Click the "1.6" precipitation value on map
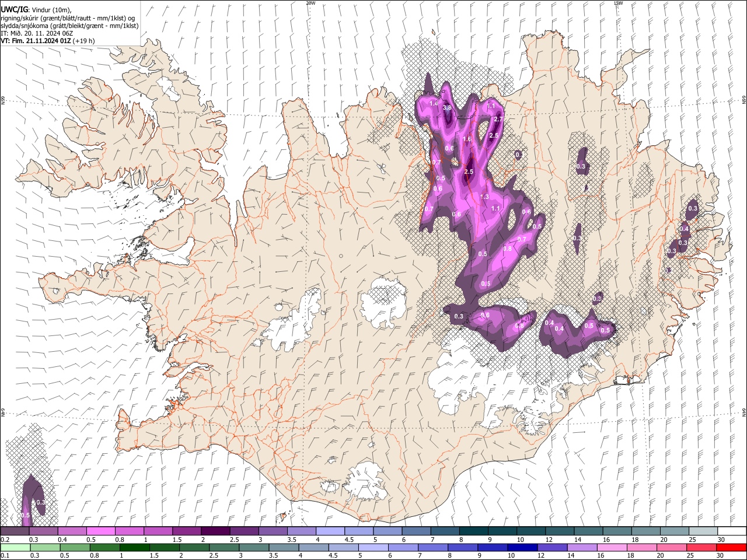Screen dimensions: 747x560 pos(467,139)
